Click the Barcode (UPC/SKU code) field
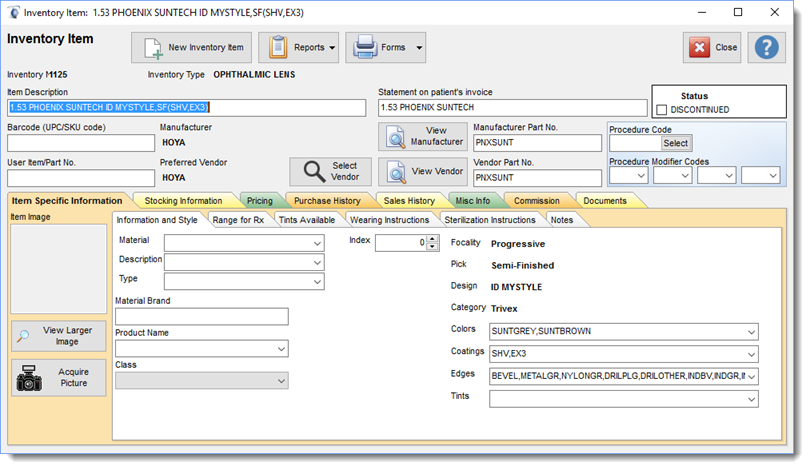 [81, 143]
